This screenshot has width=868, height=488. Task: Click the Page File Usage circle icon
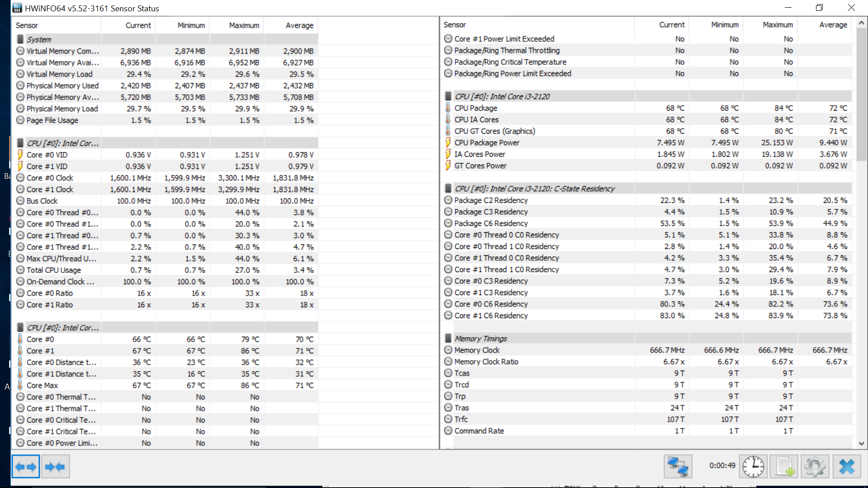[20, 120]
